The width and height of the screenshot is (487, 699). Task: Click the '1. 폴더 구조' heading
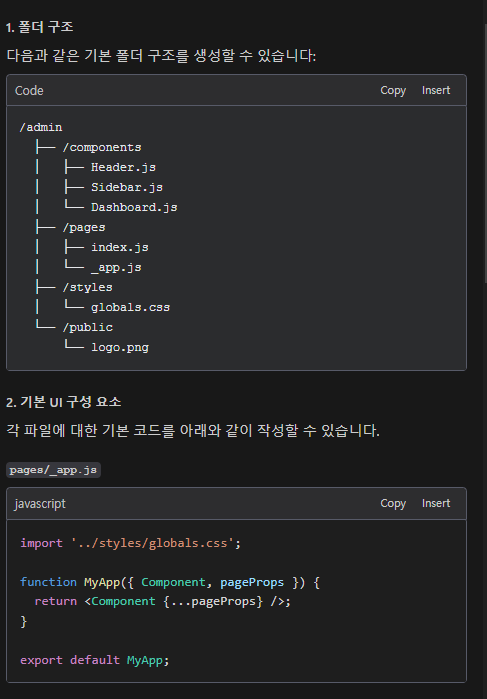(40, 27)
